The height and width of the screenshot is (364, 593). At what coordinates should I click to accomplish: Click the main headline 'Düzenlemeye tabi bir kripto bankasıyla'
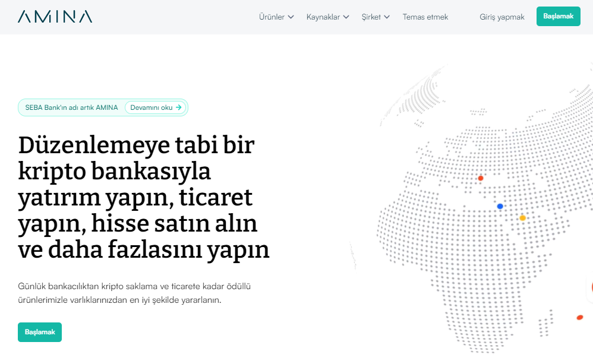[144, 197]
